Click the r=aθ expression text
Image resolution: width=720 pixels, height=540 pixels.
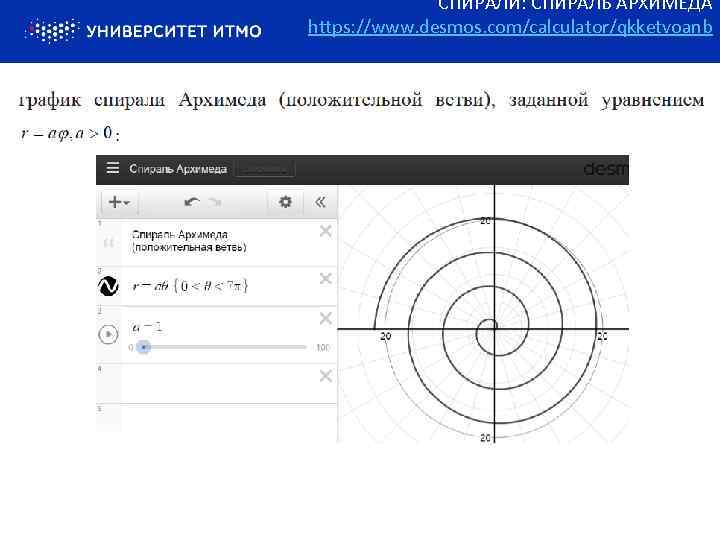pyautogui.click(x=190, y=286)
